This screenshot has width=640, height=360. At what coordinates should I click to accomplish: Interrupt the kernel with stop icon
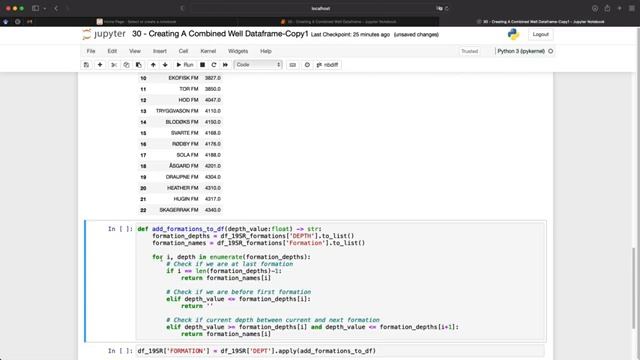202,65
